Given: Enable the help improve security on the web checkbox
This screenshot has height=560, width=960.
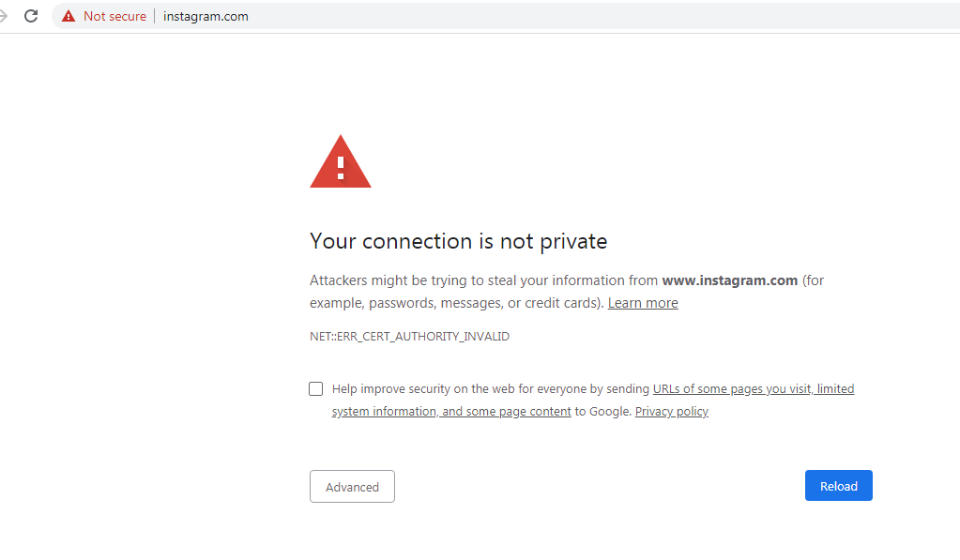Looking at the screenshot, I should (315, 388).
